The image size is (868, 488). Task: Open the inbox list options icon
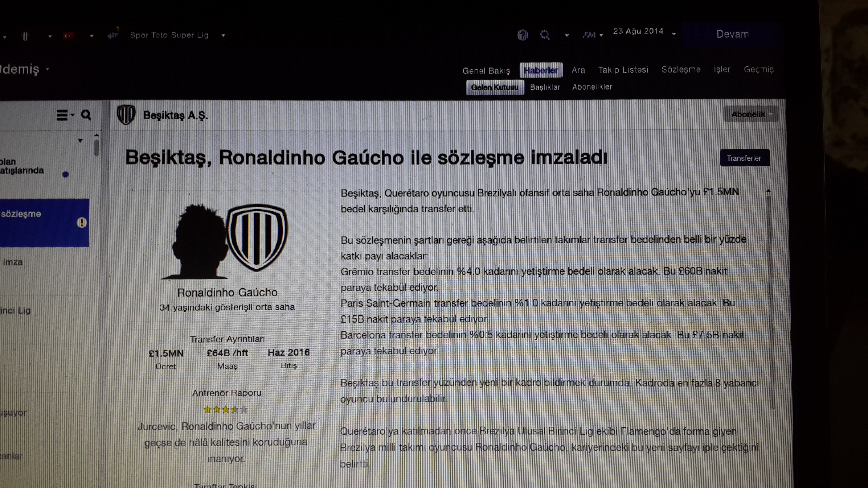click(65, 115)
